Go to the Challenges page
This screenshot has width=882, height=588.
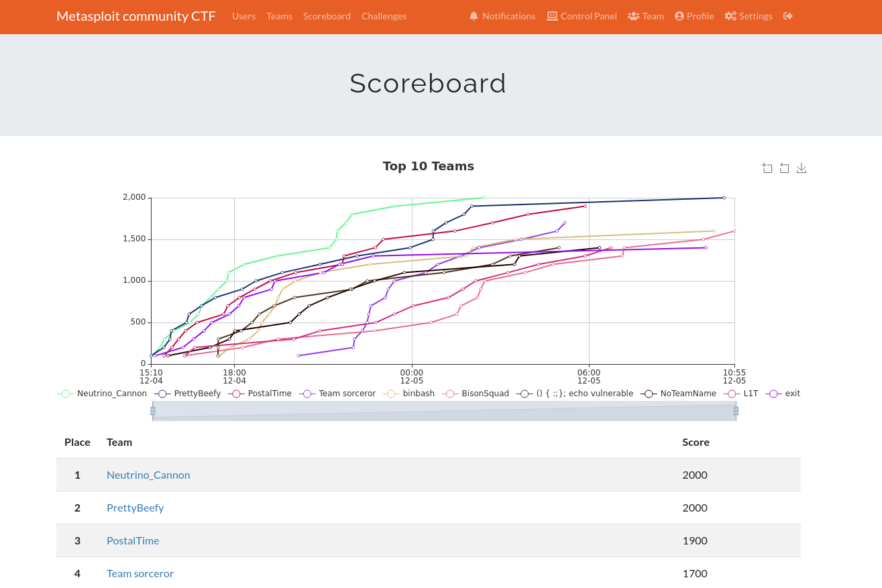click(x=384, y=16)
